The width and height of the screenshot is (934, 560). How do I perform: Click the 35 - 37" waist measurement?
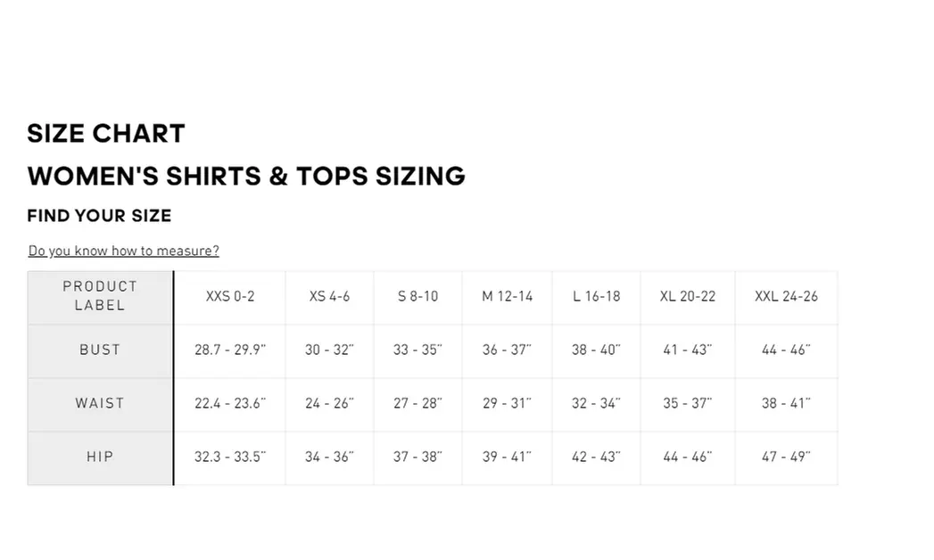click(x=687, y=403)
